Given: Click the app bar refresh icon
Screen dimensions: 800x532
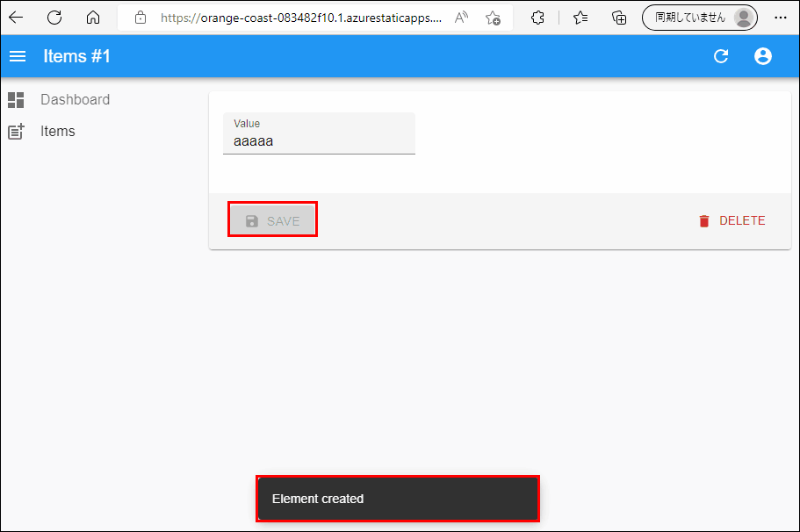Looking at the screenshot, I should [721, 56].
